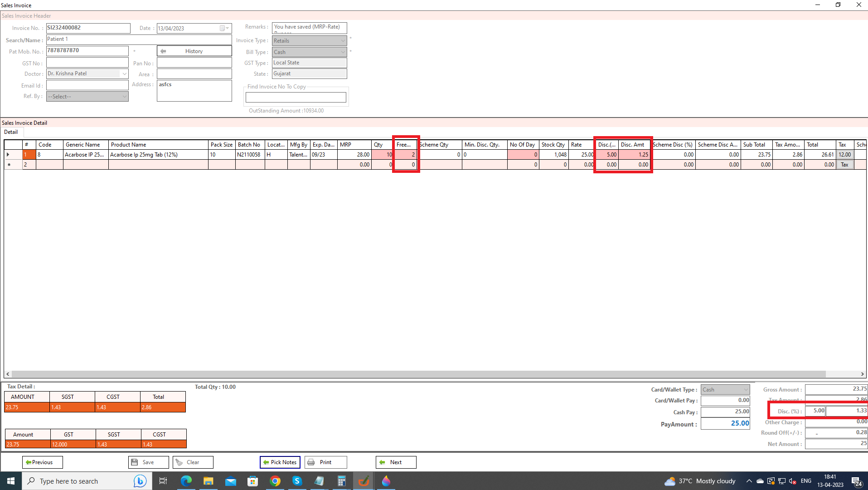This screenshot has width=868, height=490.
Task: Open Pick Notes
Action: pos(280,462)
